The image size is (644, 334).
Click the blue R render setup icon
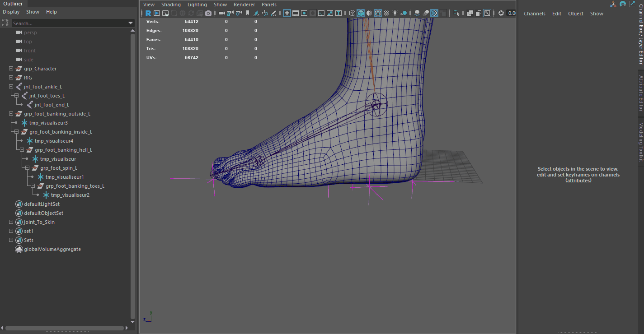click(x=148, y=13)
